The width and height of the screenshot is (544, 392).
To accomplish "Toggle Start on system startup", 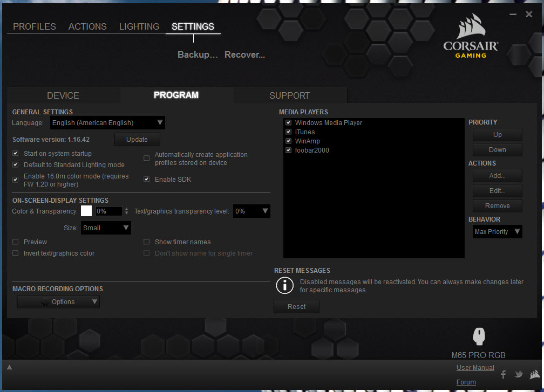I will click(16, 153).
